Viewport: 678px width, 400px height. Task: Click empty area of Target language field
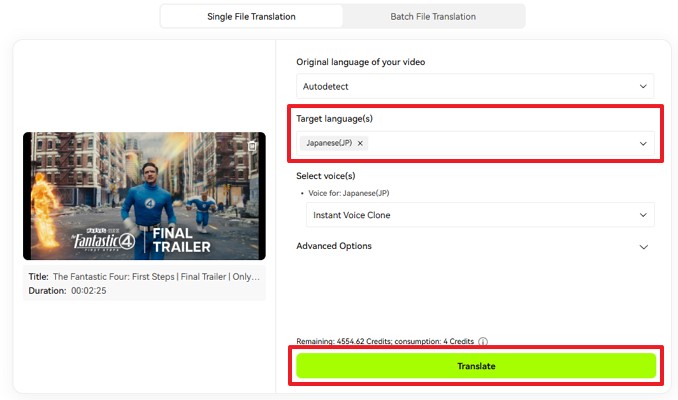500,144
